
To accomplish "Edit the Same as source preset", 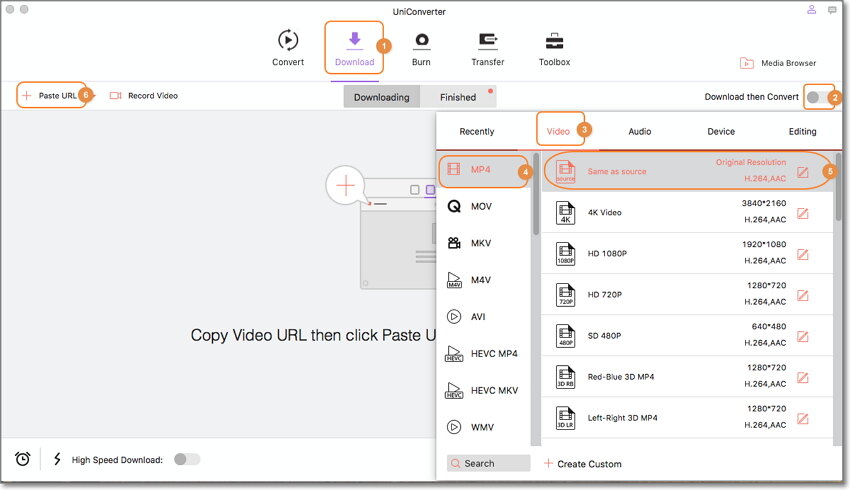I will pos(803,172).
